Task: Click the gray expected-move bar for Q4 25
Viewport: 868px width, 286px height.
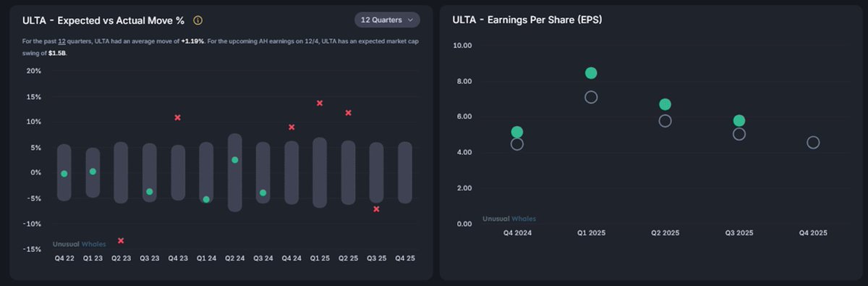Action: [405, 172]
